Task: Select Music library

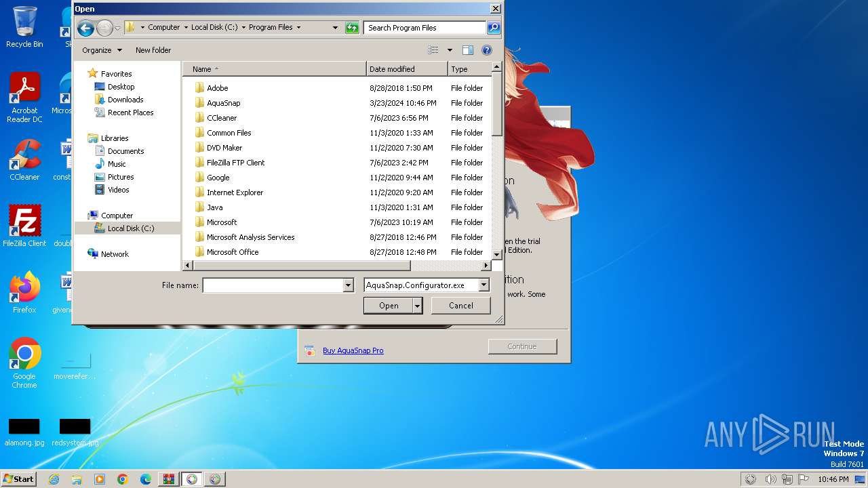Action: click(117, 164)
